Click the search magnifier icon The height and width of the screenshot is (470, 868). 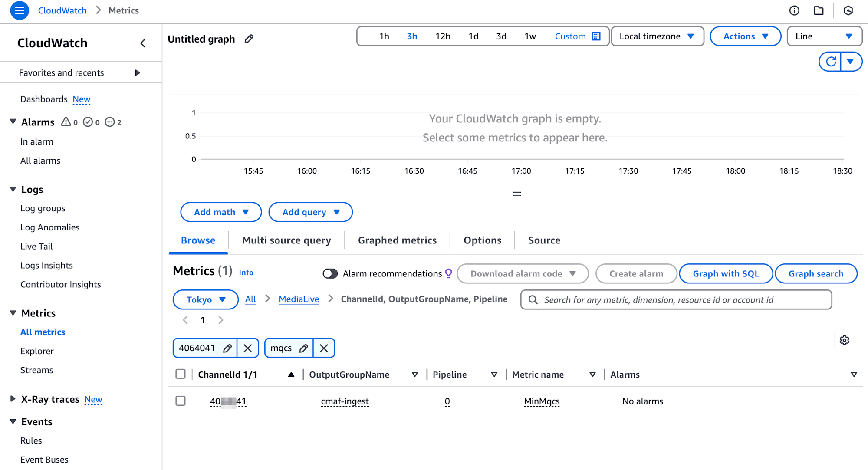pyautogui.click(x=533, y=300)
